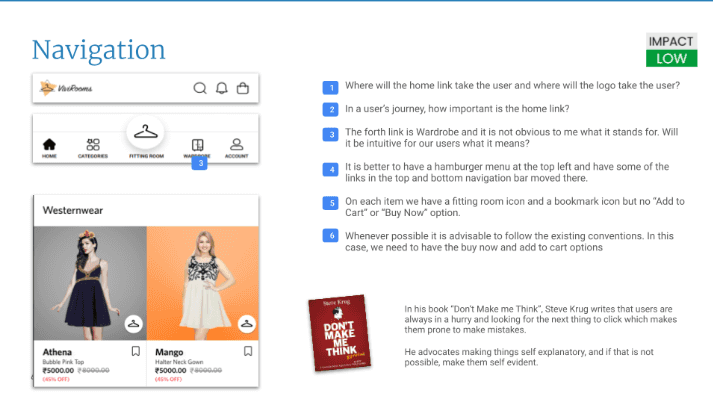The width and height of the screenshot is (713, 401).
Task: Tap fitting room hanger icon on Mango dress
Action: pos(246,324)
